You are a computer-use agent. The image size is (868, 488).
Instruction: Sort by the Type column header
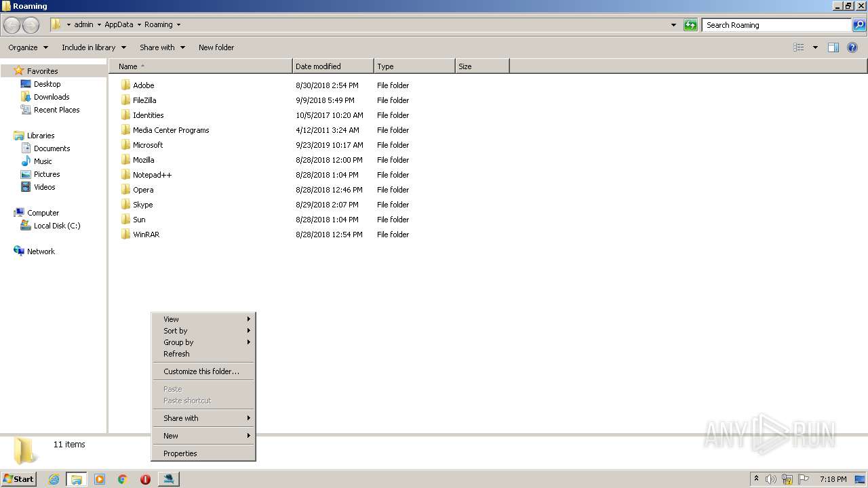[x=414, y=66]
